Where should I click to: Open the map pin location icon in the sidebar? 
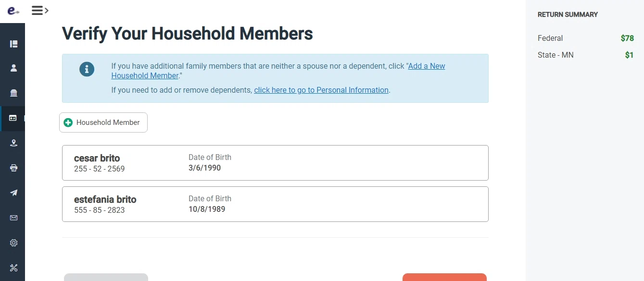[13, 143]
